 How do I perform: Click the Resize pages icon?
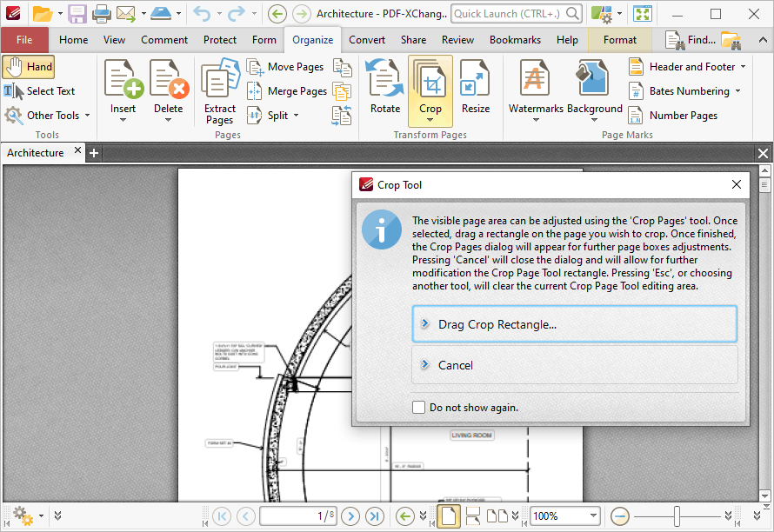coord(476,79)
